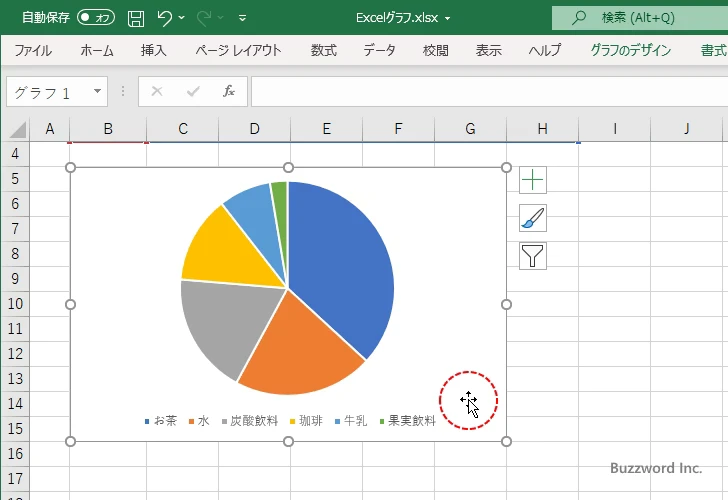Click the formula bar Enter checkmark icon
Image resolution: width=728 pixels, height=500 pixels.
tap(193, 91)
